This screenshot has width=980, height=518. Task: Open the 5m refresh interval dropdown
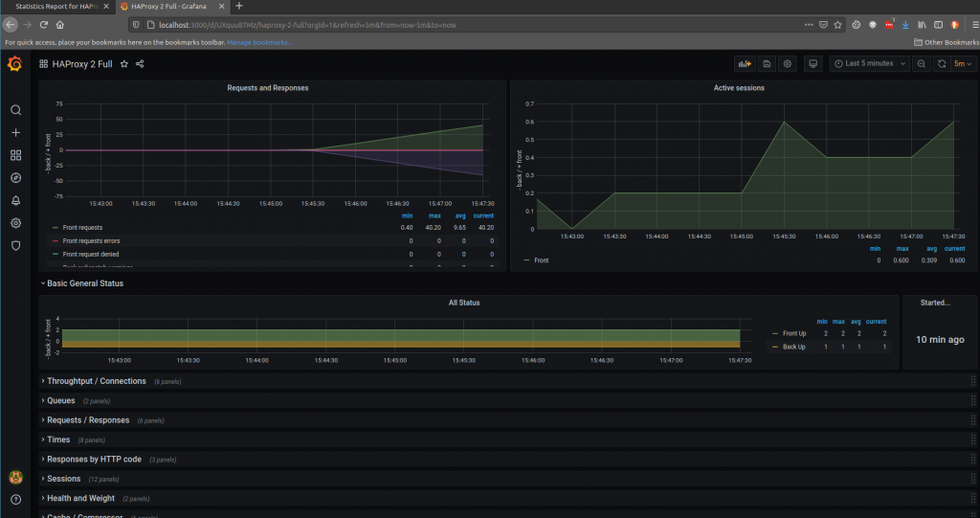(x=963, y=64)
